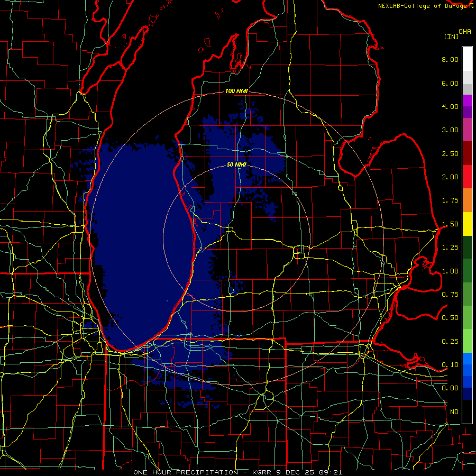Click the 0.50 legend value
Image resolution: width=476 pixels, height=476 pixels.
pyautogui.click(x=450, y=318)
